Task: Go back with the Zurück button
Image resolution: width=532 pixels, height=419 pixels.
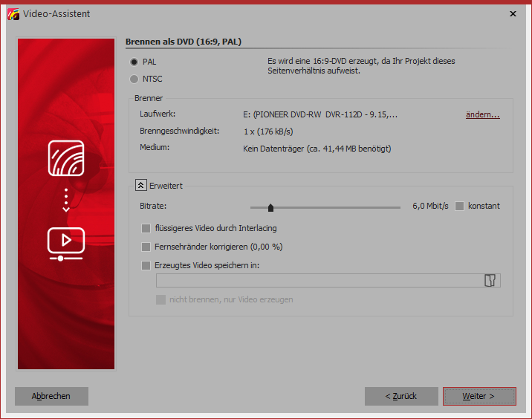Action: click(x=401, y=396)
